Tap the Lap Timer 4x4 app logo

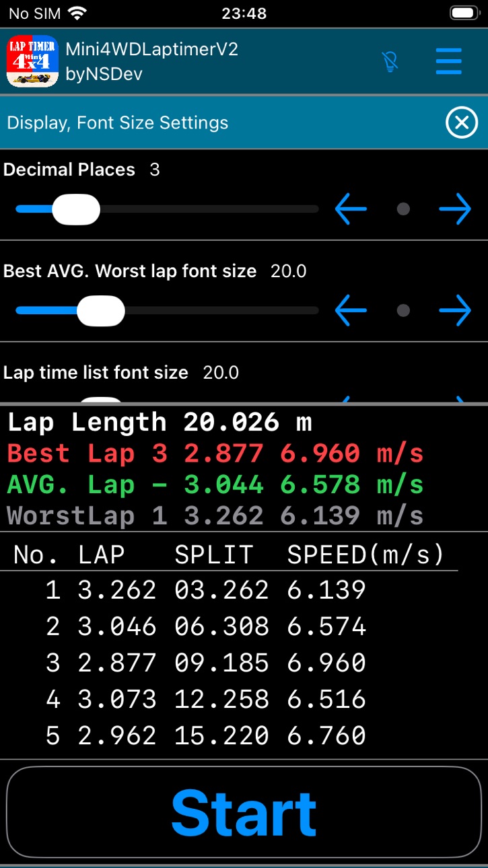(32, 61)
